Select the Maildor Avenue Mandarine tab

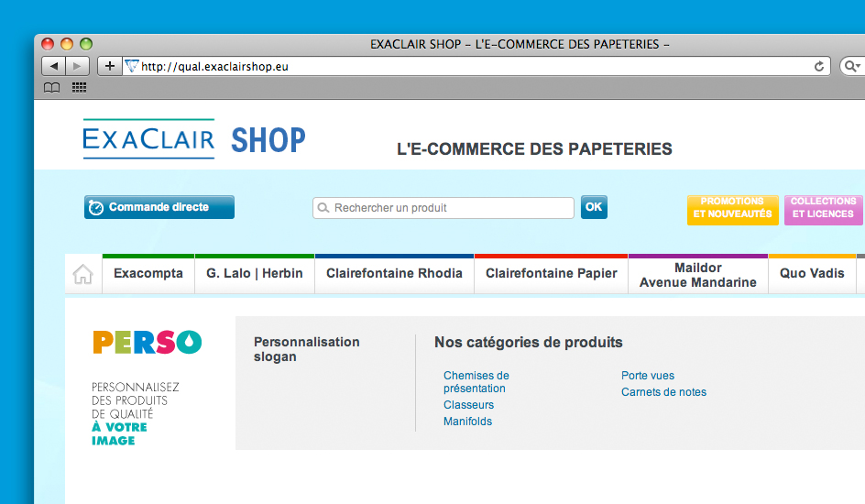tap(698, 275)
